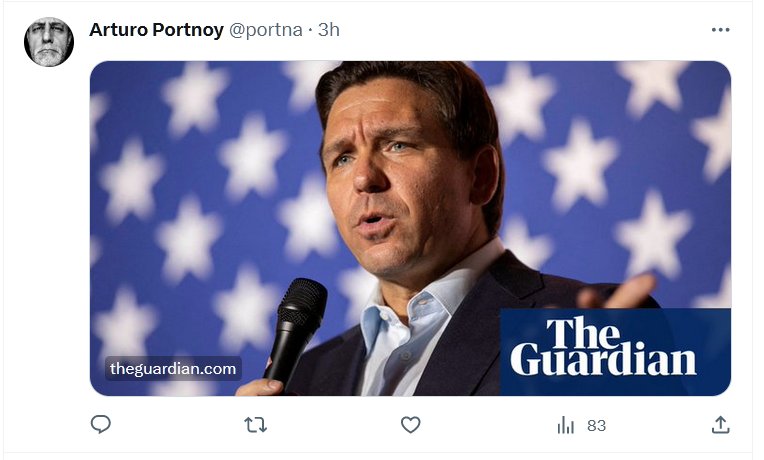Click The Guardian logo on the card

coord(603,347)
